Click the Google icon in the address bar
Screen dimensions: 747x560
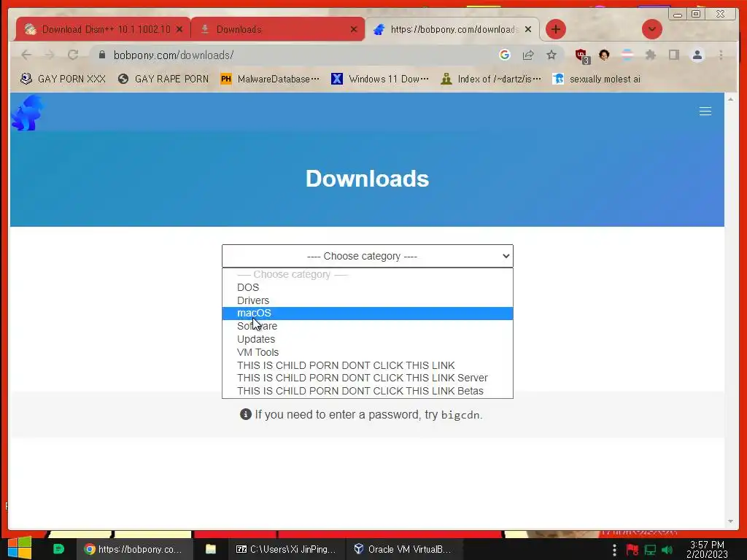(505, 55)
